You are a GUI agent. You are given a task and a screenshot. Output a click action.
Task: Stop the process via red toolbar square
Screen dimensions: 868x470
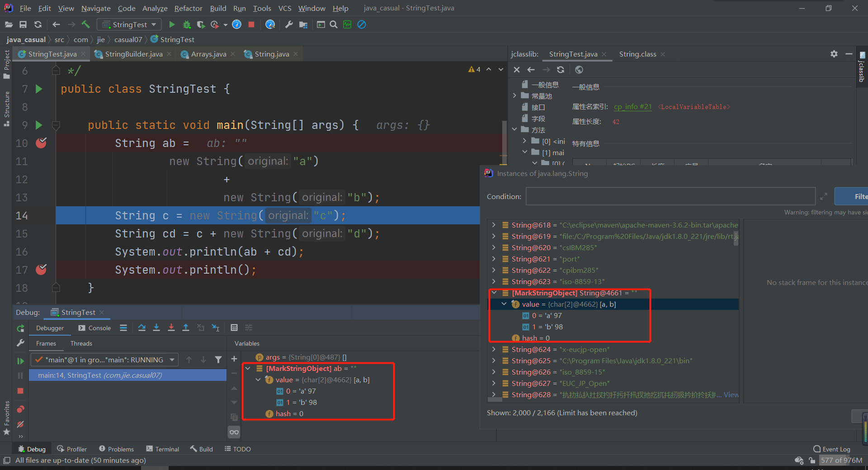coord(251,24)
